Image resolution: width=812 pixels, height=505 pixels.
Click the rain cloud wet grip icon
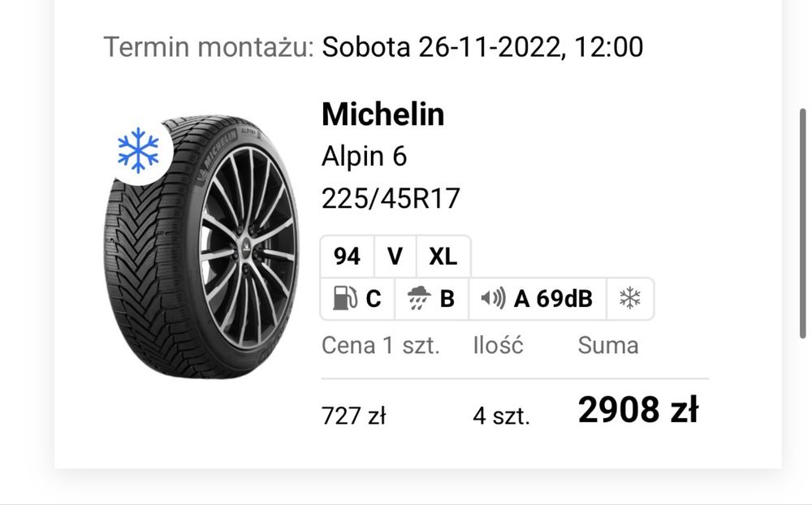[420, 299]
